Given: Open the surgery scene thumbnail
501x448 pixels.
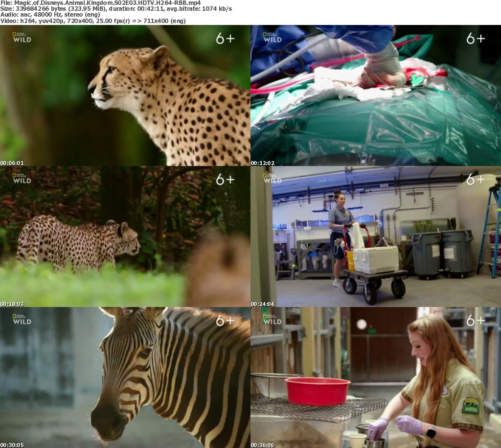Looking at the screenshot, I should [x=376, y=95].
